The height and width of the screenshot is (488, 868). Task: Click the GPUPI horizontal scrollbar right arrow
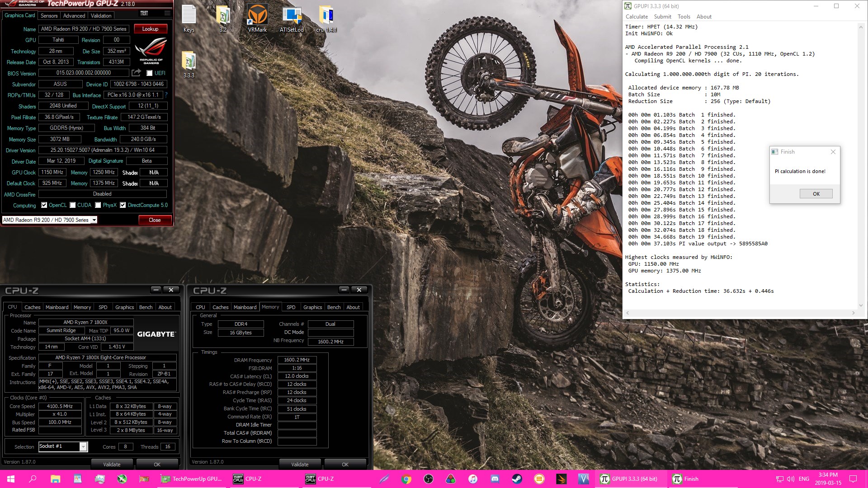[x=853, y=313]
